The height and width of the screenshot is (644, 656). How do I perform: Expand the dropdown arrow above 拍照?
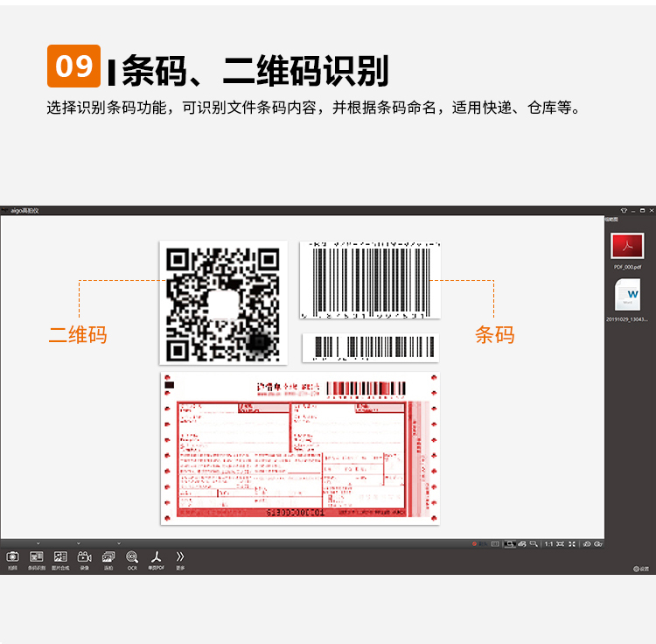pos(38,543)
